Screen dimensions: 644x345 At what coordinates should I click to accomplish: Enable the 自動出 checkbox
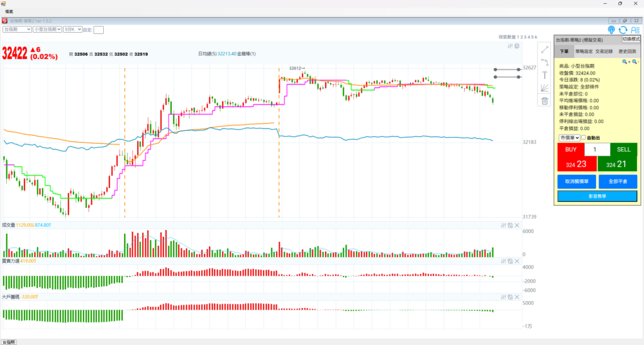coord(584,138)
